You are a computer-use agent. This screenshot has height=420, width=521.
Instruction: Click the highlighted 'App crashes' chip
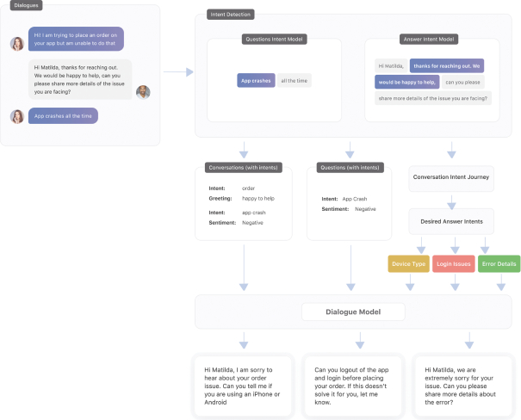(x=256, y=81)
